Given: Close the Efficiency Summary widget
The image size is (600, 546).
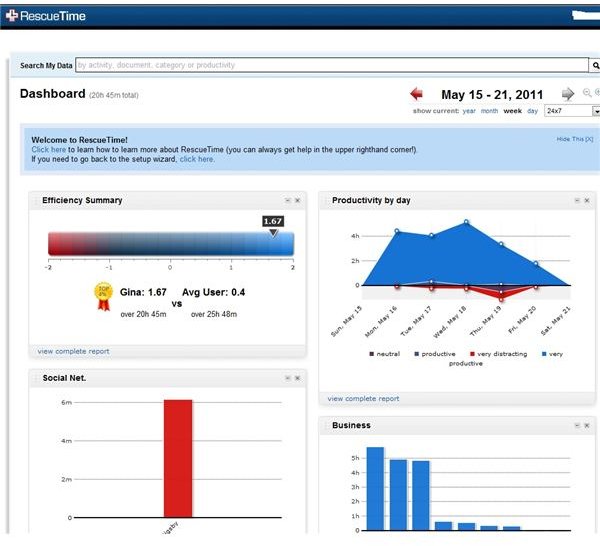Looking at the screenshot, I should (297, 200).
